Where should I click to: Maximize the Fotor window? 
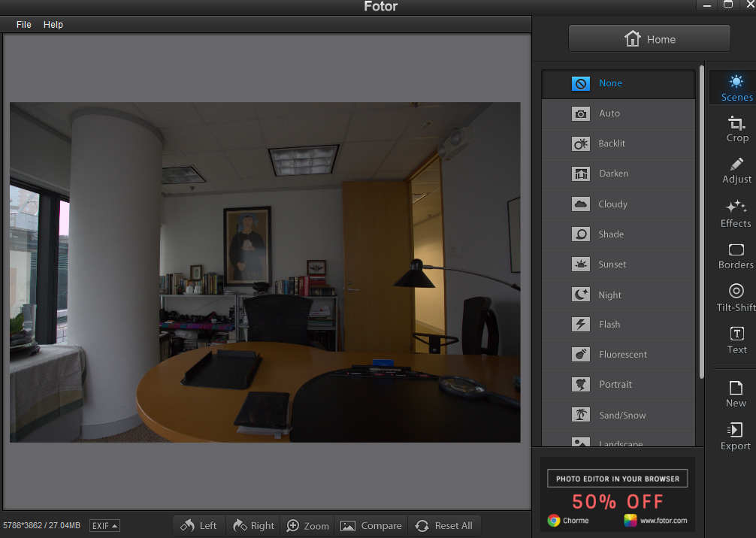728,5
